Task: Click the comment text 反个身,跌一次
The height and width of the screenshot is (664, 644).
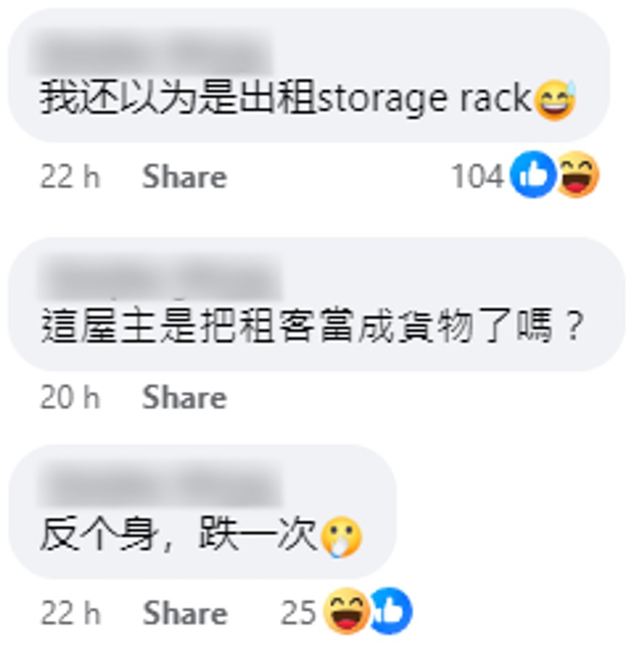Action: (x=178, y=534)
